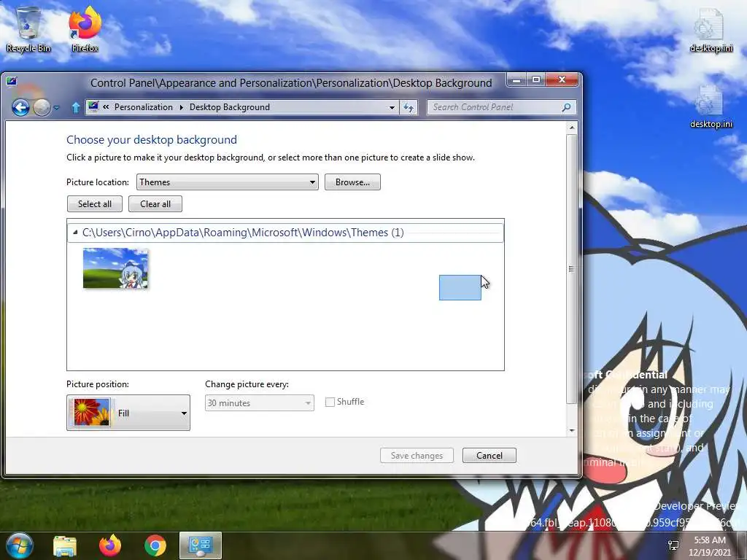Select the top desktop.ini file icon
This screenshot has width=747, height=560.
(x=711, y=31)
